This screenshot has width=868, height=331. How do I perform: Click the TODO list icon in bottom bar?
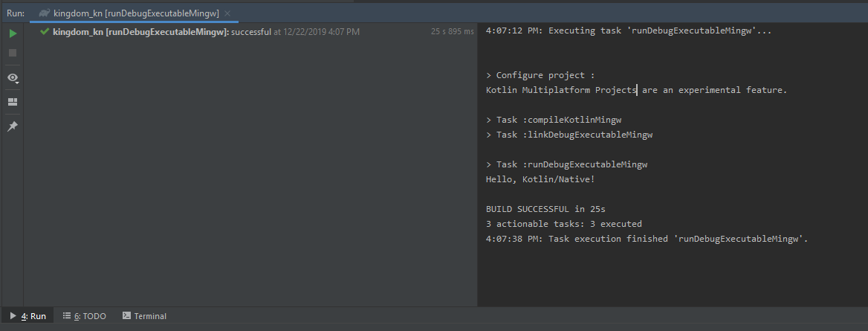[x=67, y=315]
